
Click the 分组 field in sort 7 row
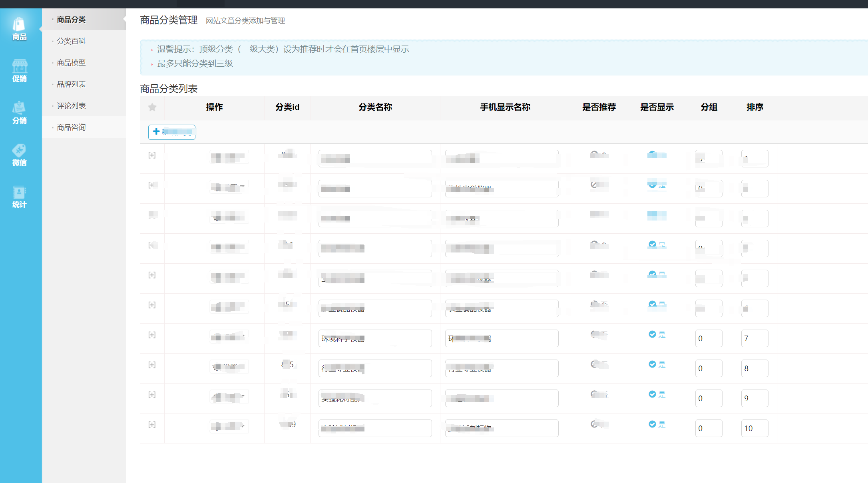point(709,338)
